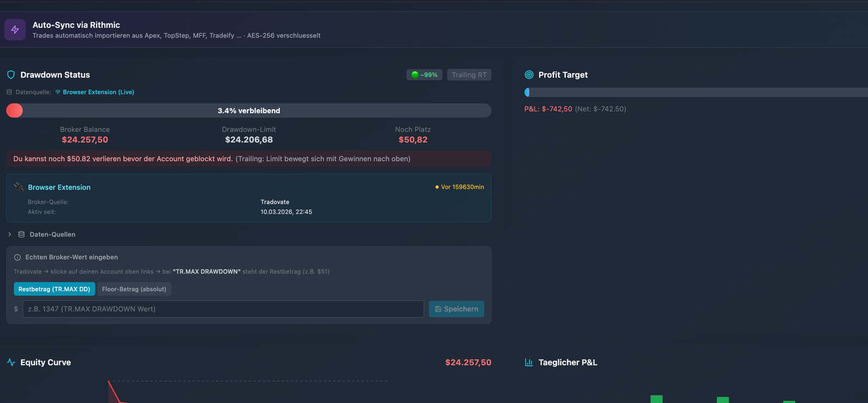
Task: Click the Drawdown Status shield icon
Action: pyautogui.click(x=11, y=75)
